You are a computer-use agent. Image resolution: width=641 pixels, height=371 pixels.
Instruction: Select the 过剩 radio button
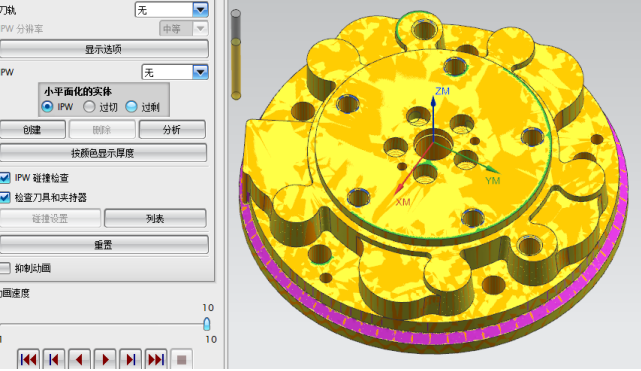(x=131, y=107)
